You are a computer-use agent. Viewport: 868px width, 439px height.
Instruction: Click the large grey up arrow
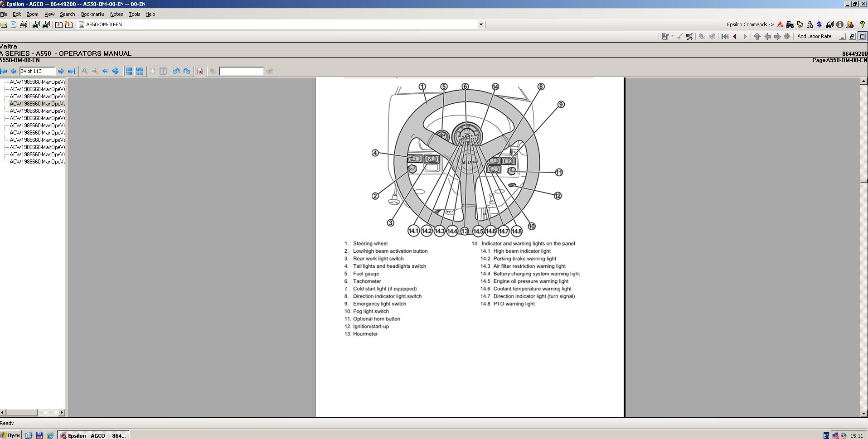pyautogui.click(x=757, y=37)
